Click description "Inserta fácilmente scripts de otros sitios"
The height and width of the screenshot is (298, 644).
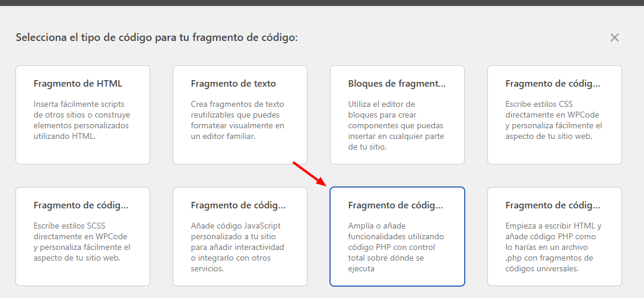point(82,120)
